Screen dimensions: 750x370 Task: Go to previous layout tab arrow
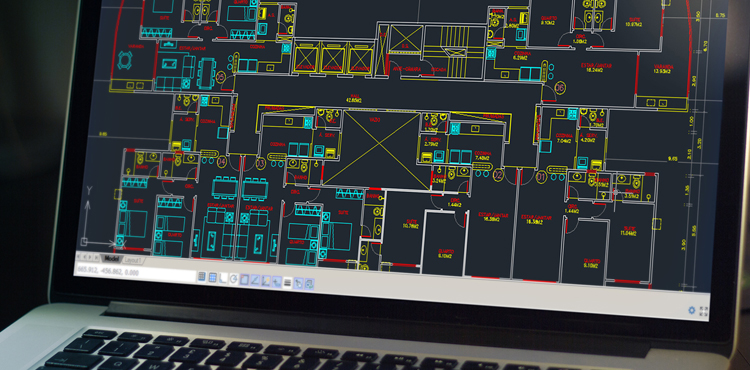(85, 257)
